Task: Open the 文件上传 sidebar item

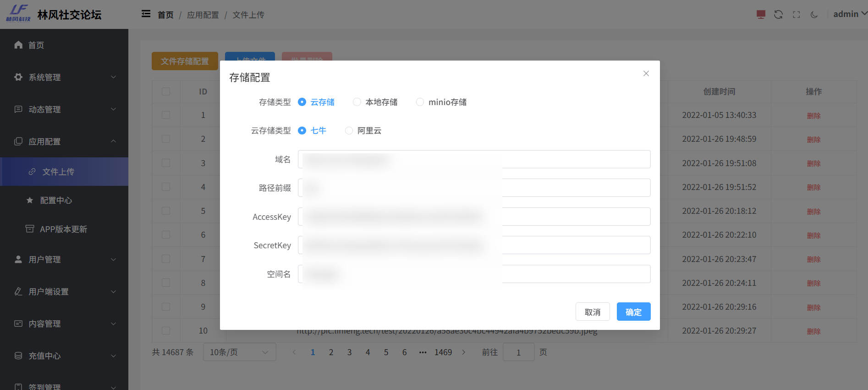Action: click(x=64, y=172)
